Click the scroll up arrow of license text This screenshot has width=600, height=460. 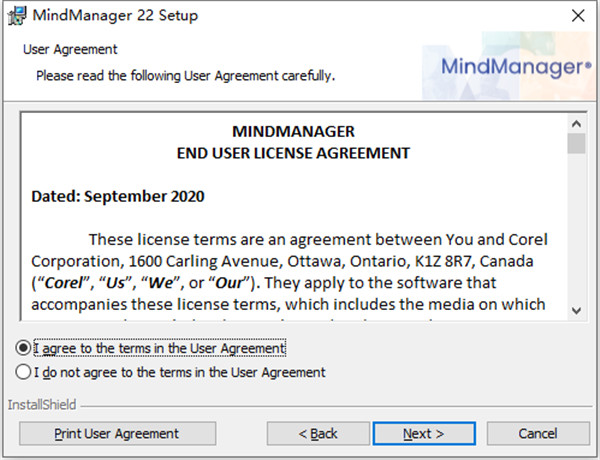(x=576, y=124)
